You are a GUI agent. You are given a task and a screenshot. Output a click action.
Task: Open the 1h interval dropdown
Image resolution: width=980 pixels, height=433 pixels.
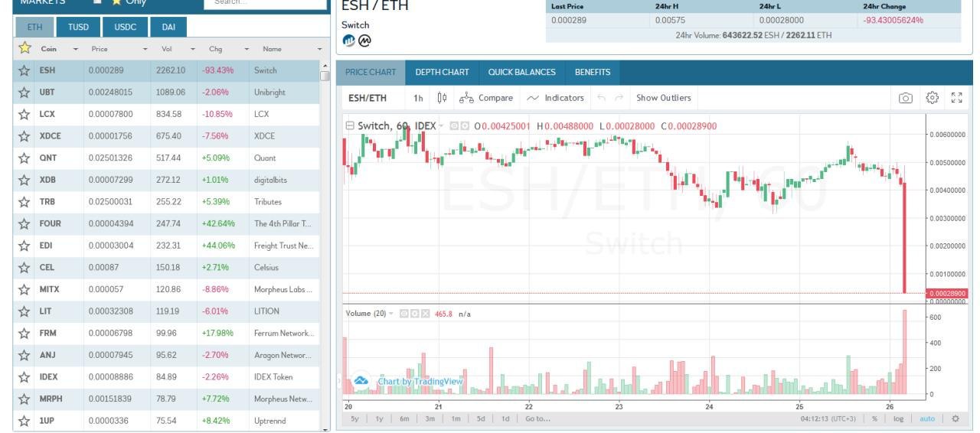[x=418, y=98]
